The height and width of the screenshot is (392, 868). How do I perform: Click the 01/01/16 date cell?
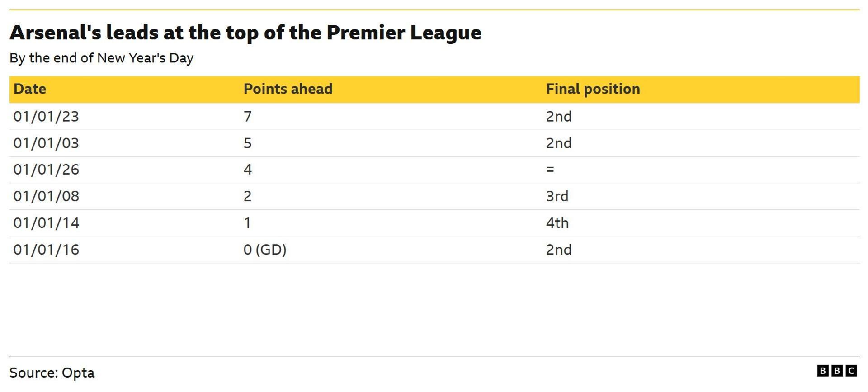(46, 250)
